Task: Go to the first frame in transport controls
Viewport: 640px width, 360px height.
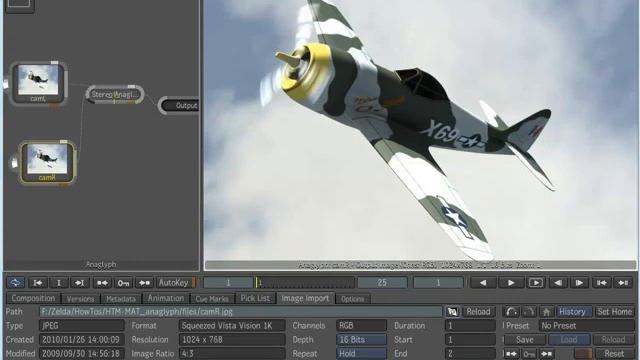Action: 601,282
